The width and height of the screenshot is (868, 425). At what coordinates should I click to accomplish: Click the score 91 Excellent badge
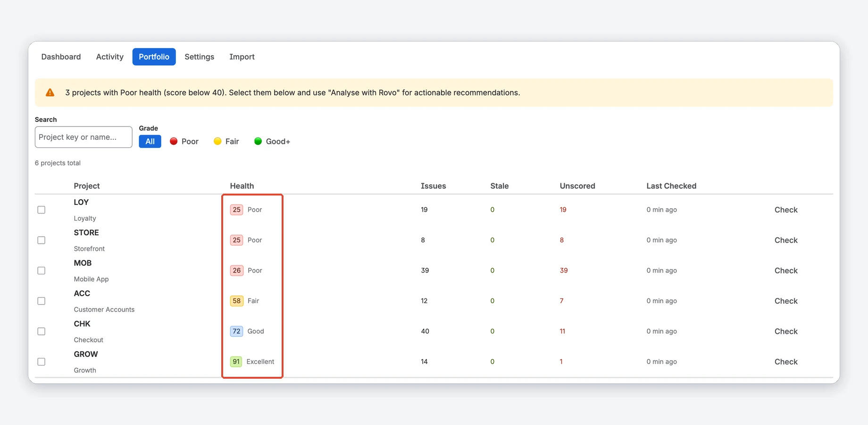click(236, 362)
